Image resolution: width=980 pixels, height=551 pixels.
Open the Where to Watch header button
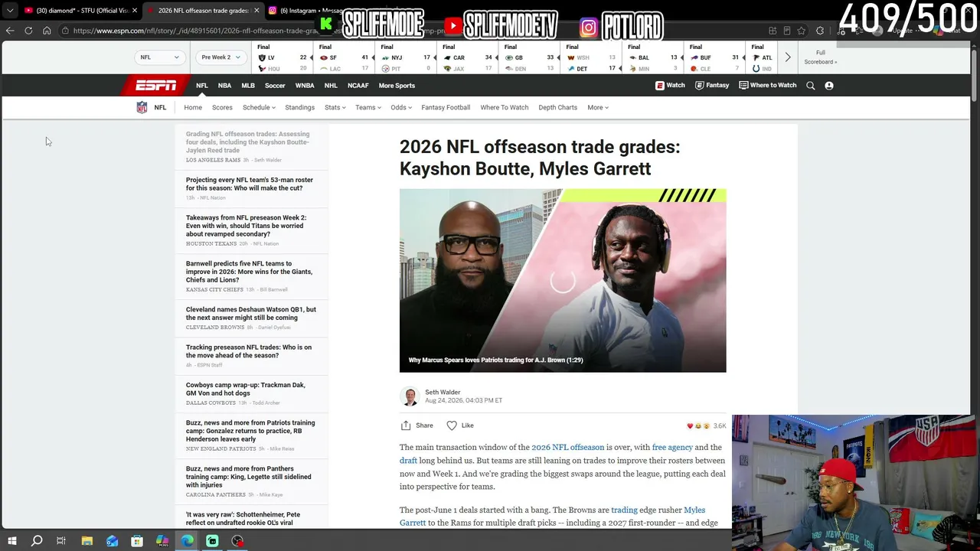pos(768,85)
